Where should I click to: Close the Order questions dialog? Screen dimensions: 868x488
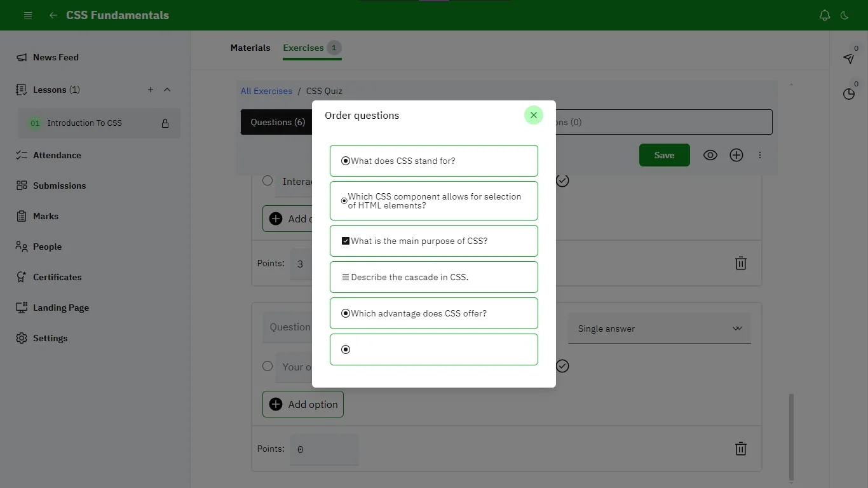[534, 115]
